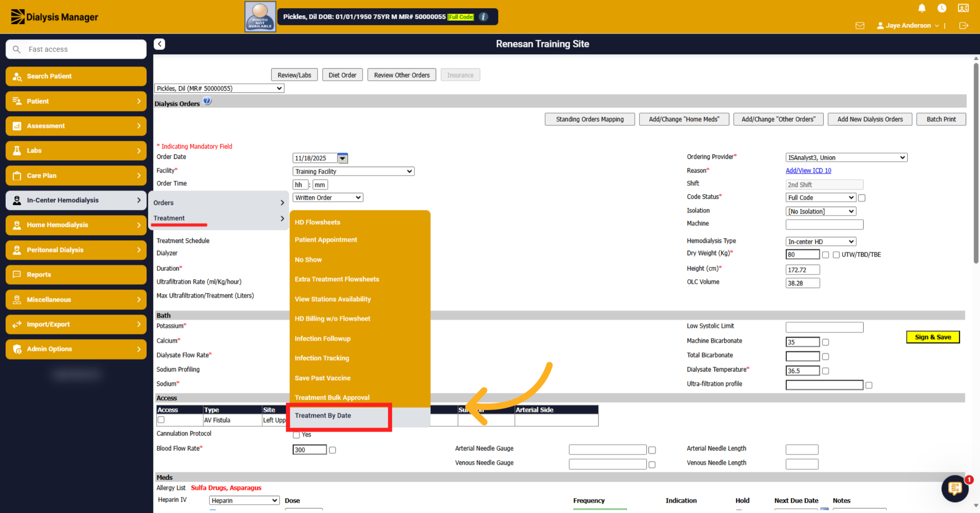Open Search Patient in sidebar
The image size is (980, 513).
point(76,76)
